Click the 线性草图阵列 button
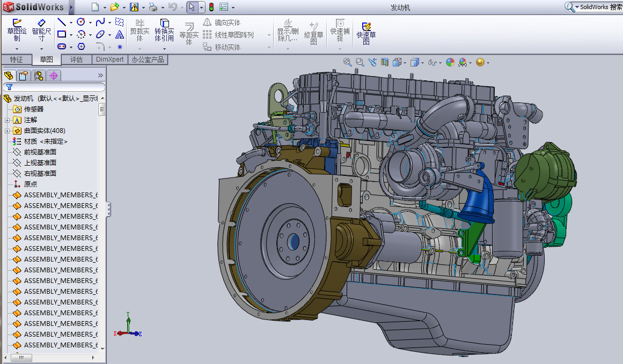This screenshot has width=623, height=364. click(228, 35)
